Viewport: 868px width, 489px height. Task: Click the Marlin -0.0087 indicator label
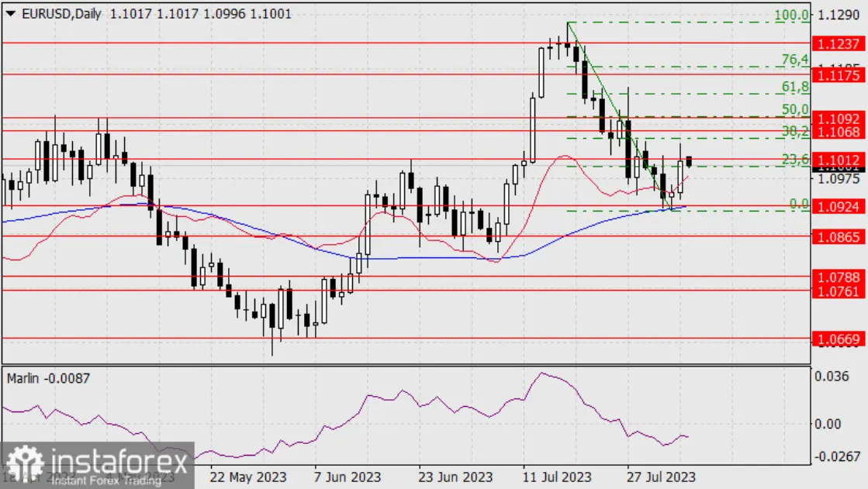coord(37,377)
